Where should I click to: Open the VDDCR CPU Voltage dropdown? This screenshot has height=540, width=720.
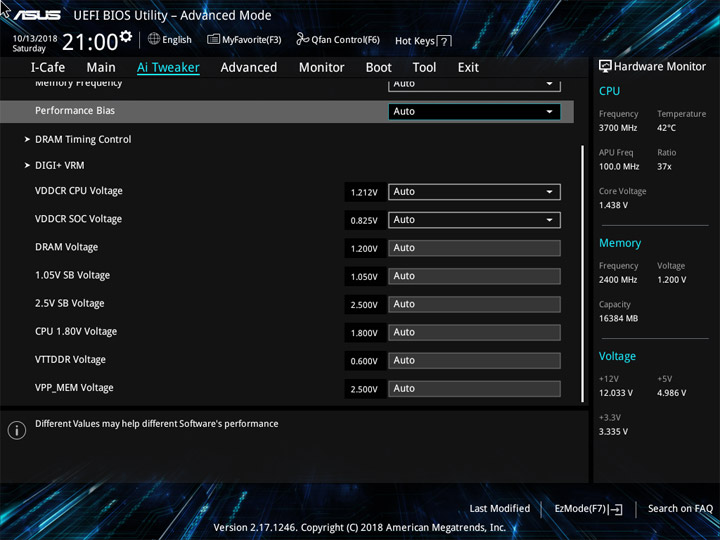point(474,192)
